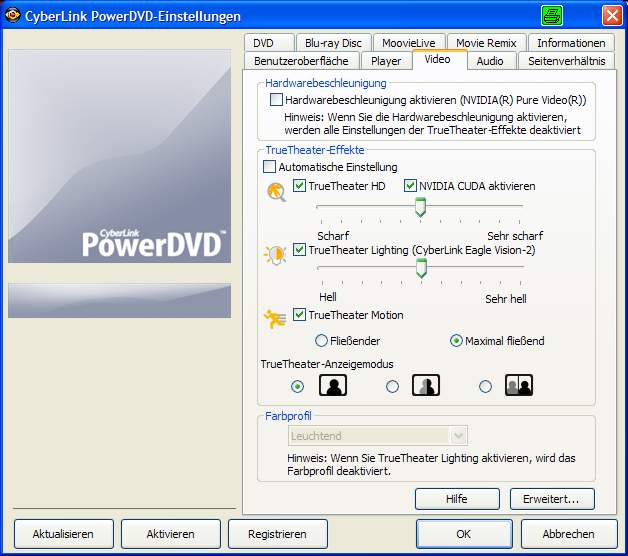Select Maximal fließend radio button
This screenshot has height=556, width=628.
click(x=456, y=340)
